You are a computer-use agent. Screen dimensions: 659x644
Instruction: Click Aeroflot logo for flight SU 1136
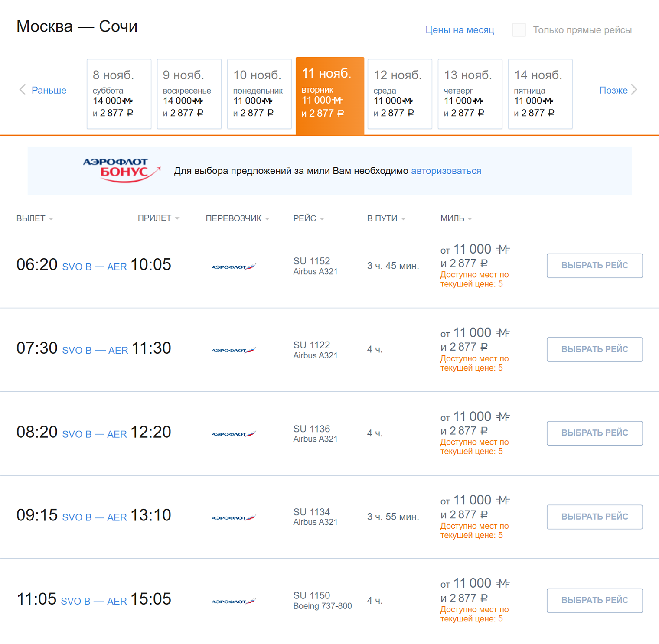pyautogui.click(x=234, y=434)
